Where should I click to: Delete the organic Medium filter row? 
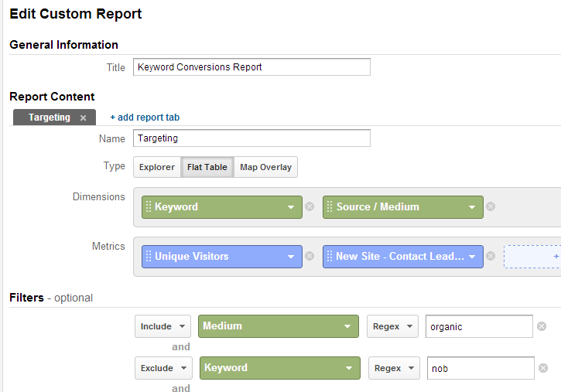[542, 326]
